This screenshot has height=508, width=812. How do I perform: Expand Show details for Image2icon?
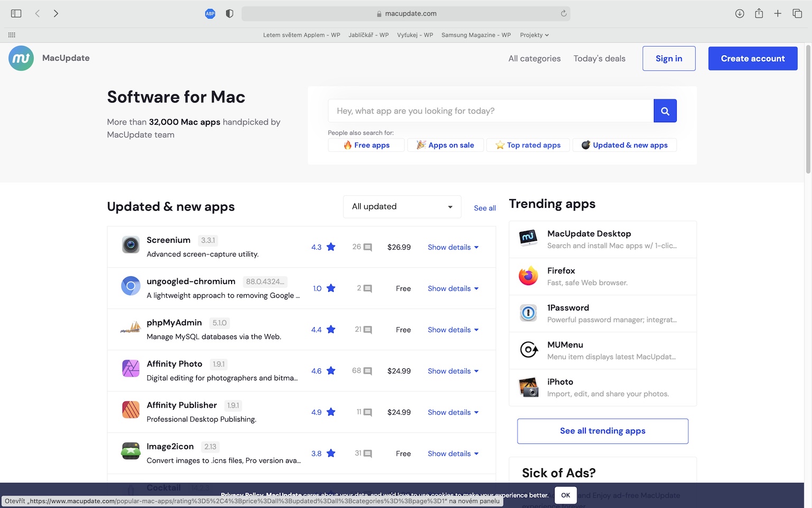(x=453, y=453)
